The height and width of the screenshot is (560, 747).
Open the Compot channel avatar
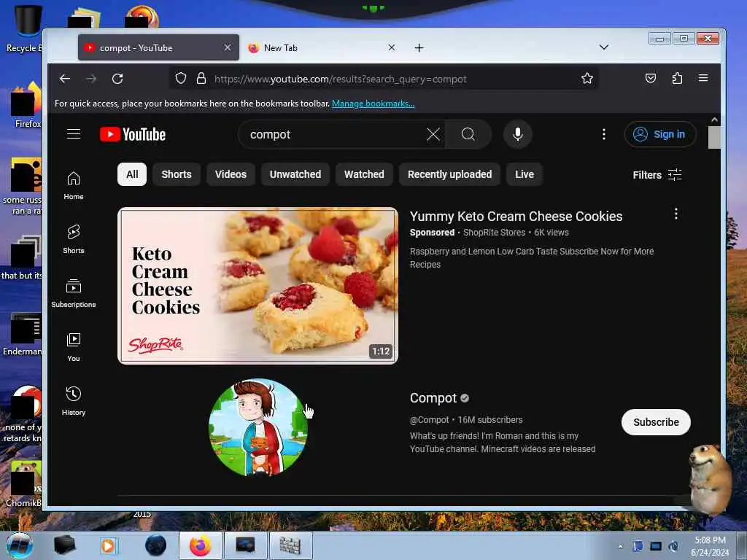click(x=258, y=427)
